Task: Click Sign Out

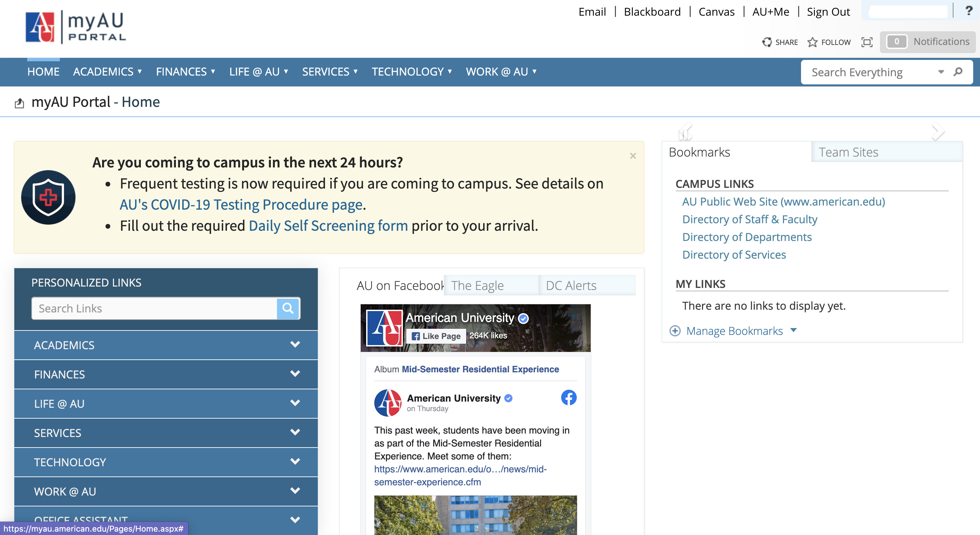Action: click(828, 12)
